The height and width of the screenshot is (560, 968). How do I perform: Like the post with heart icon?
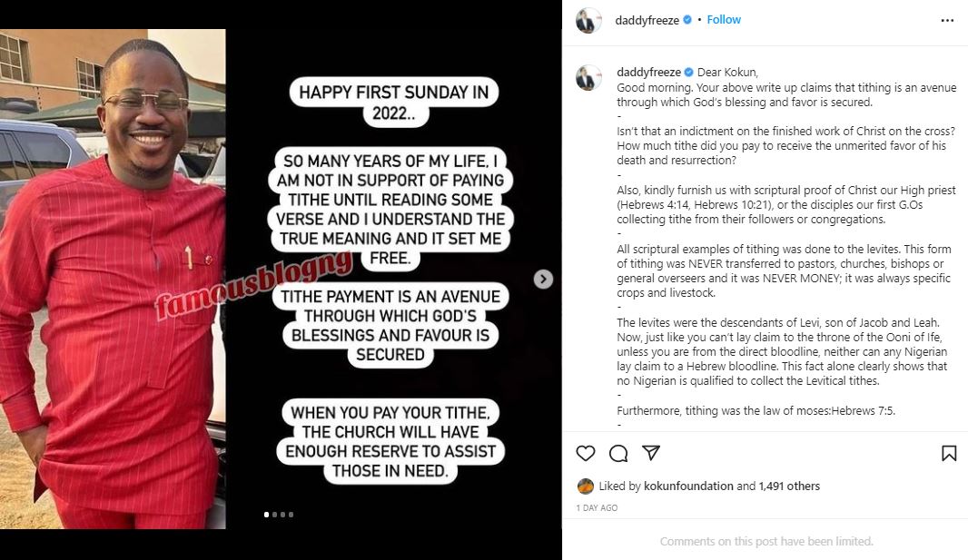tap(585, 453)
